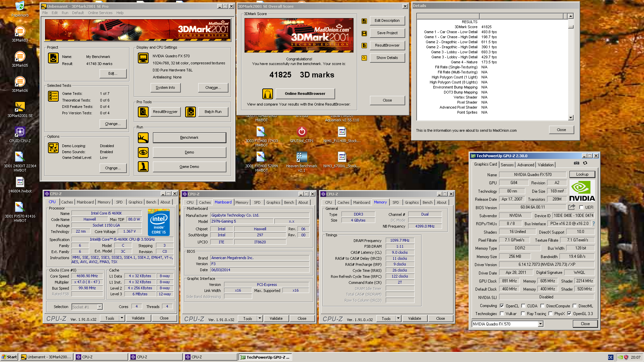Click the Benchmark run icon

coord(143,138)
